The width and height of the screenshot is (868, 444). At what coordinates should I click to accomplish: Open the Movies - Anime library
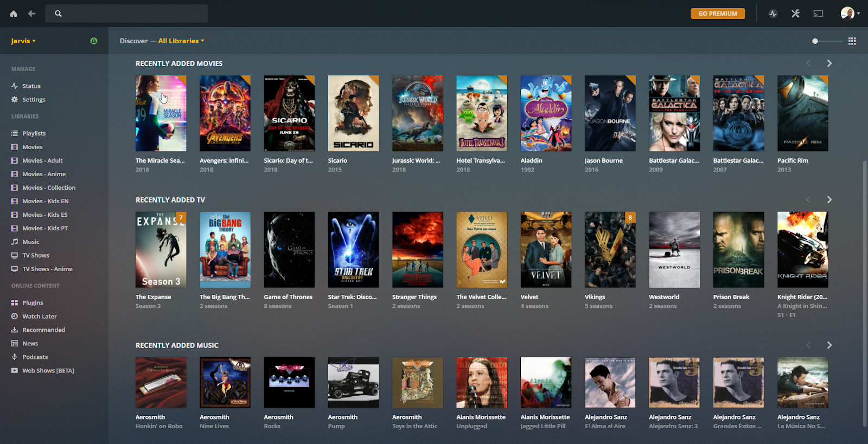pos(43,173)
